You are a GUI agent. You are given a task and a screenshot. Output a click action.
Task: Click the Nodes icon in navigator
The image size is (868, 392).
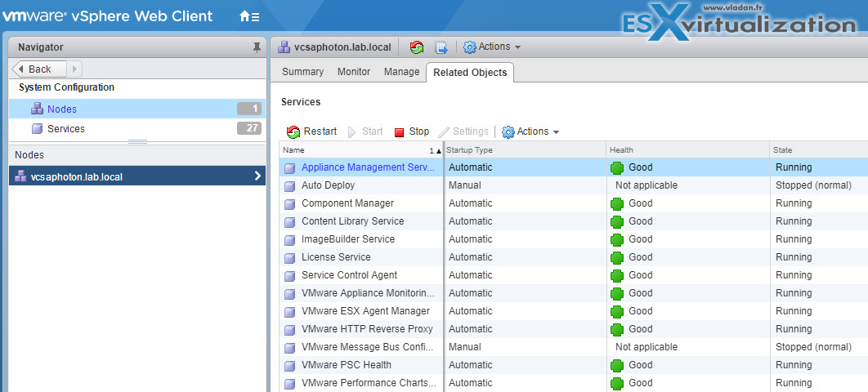click(x=37, y=109)
